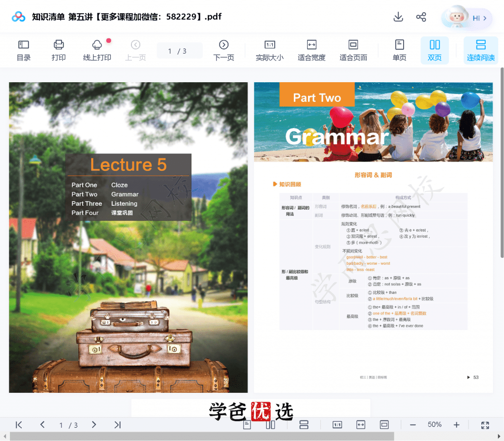Toggle continuous scroll icon in bottom bar
Viewport: 504px width, 441px height.
pyautogui.click(x=304, y=425)
